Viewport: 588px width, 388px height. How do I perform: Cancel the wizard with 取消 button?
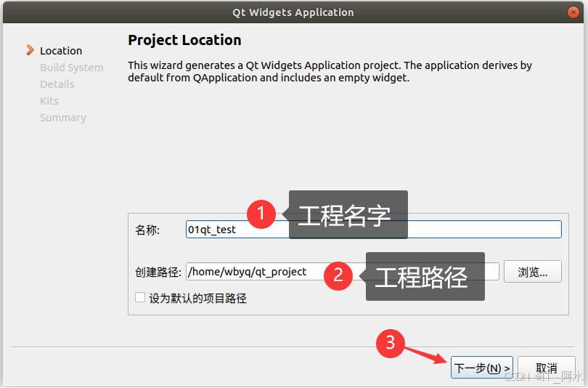click(x=546, y=368)
